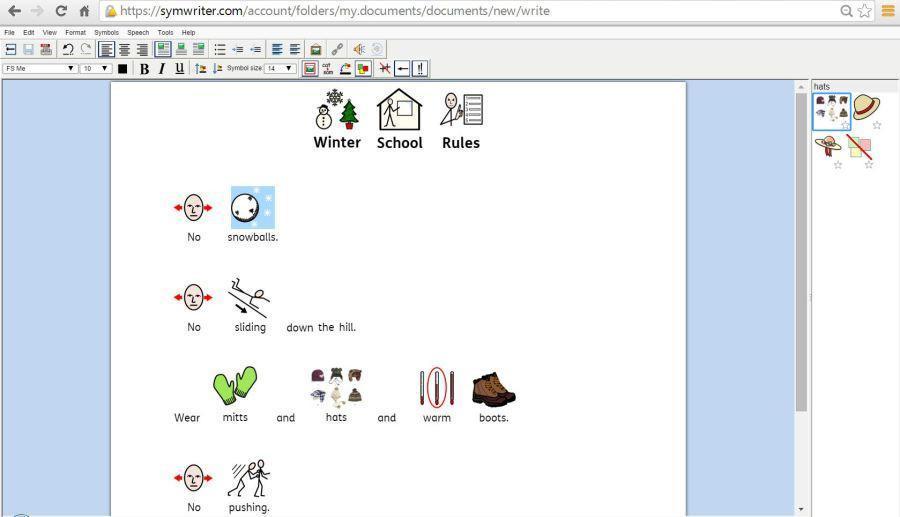Click the insert link chain icon
Viewport: 900px width, 517px height.
(337, 49)
